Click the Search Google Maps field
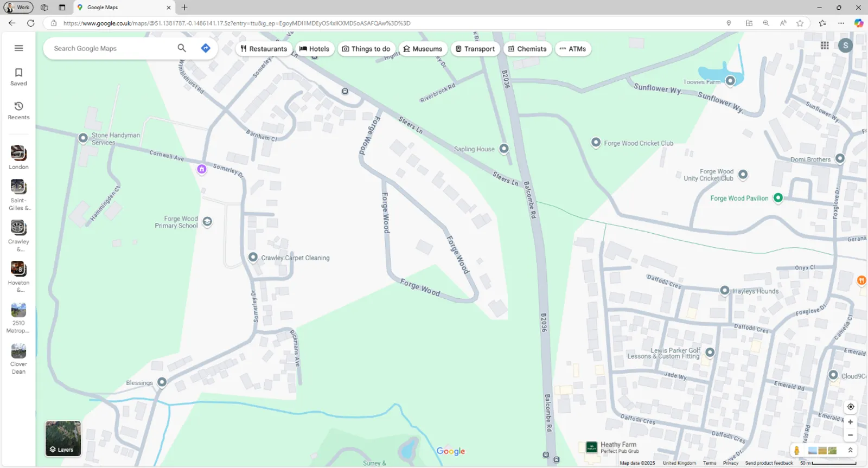Viewport: 868px width, 468px height. click(111, 48)
